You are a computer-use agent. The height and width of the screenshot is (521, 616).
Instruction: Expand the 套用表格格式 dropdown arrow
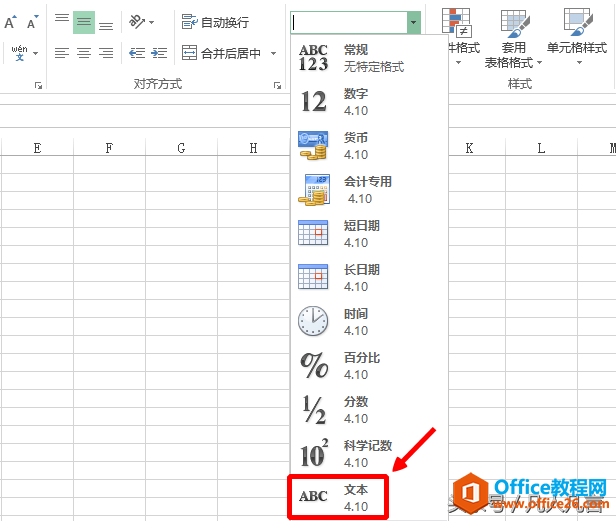539,62
